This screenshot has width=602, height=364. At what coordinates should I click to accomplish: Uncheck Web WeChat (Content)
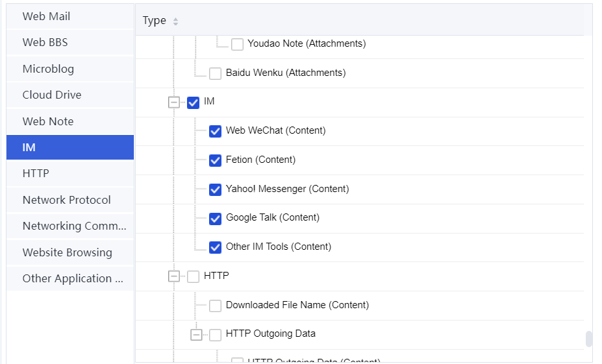pyautogui.click(x=215, y=131)
